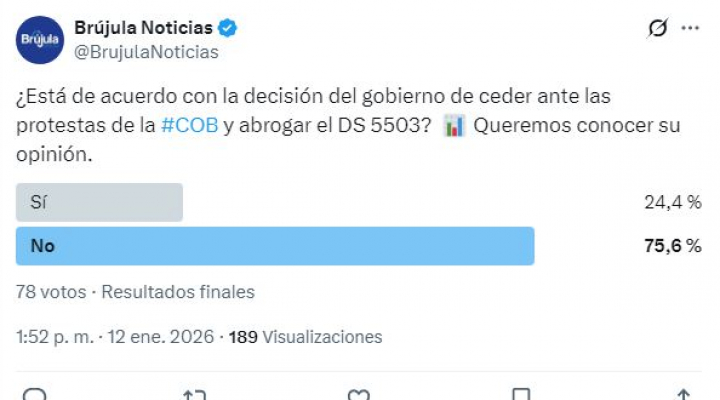Open the three-dot more options menu
This screenshot has height=400, width=720.
690,28
